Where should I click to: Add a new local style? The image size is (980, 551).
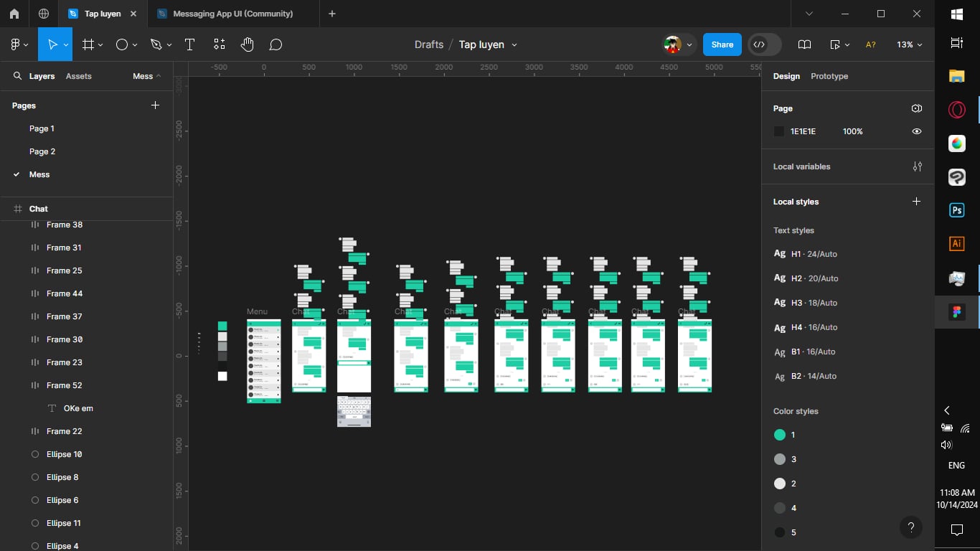point(916,202)
